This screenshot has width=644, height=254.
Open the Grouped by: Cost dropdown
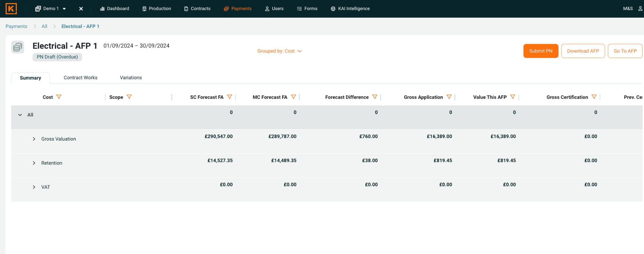(x=279, y=51)
